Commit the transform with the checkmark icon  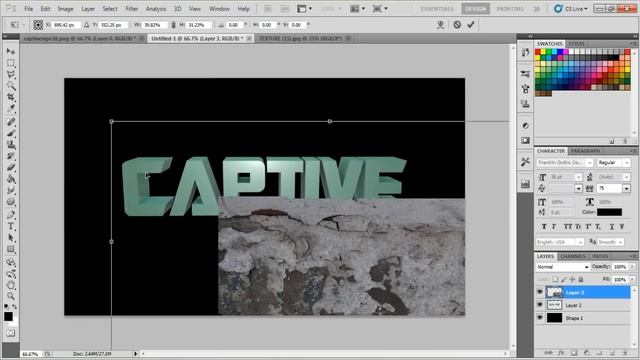(x=471, y=25)
